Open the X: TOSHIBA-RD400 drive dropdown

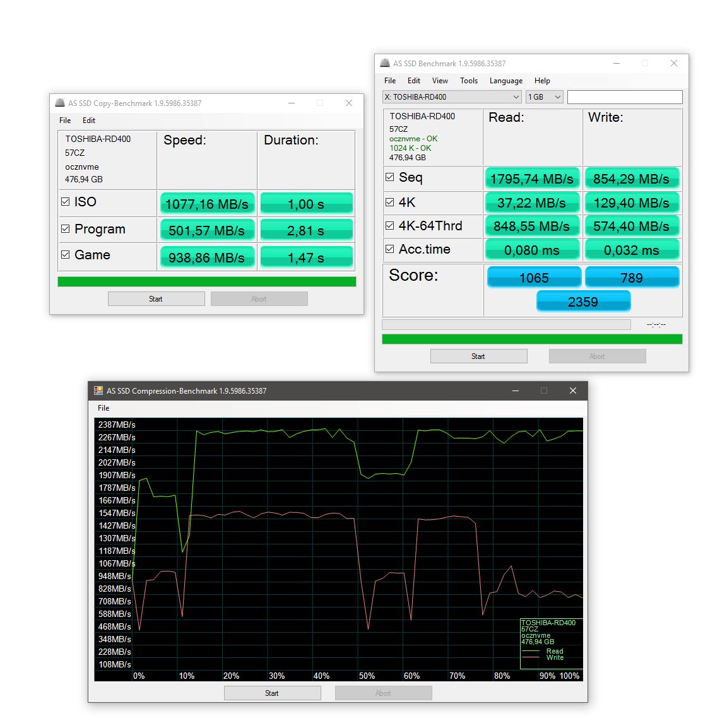point(452,97)
